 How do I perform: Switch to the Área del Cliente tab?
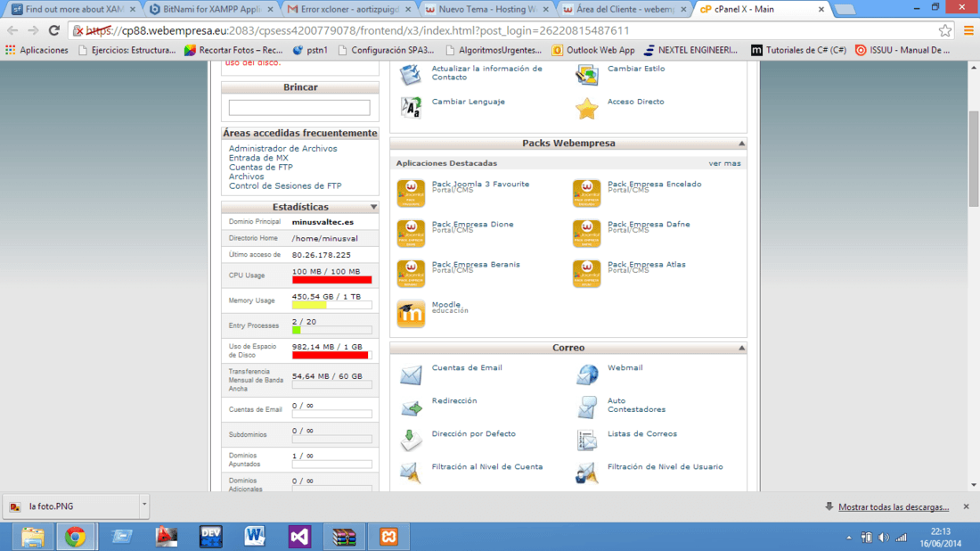[x=625, y=10]
